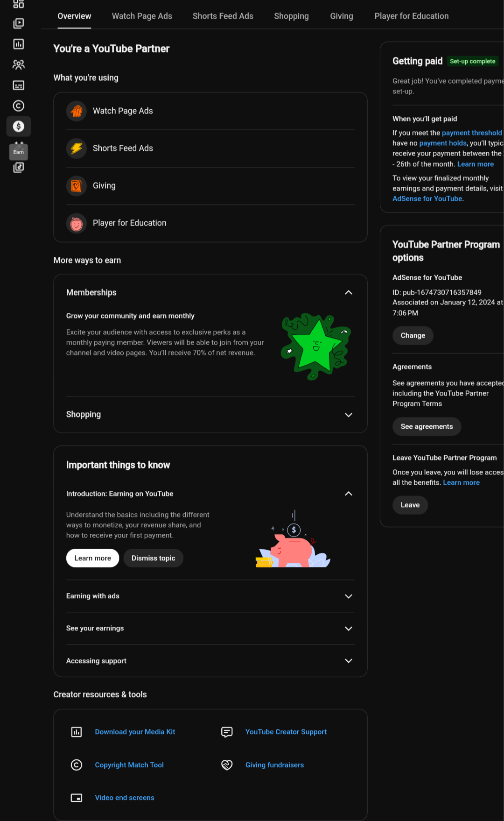
Task: Open Subtitles icon in sidebar
Action: [x=18, y=85]
